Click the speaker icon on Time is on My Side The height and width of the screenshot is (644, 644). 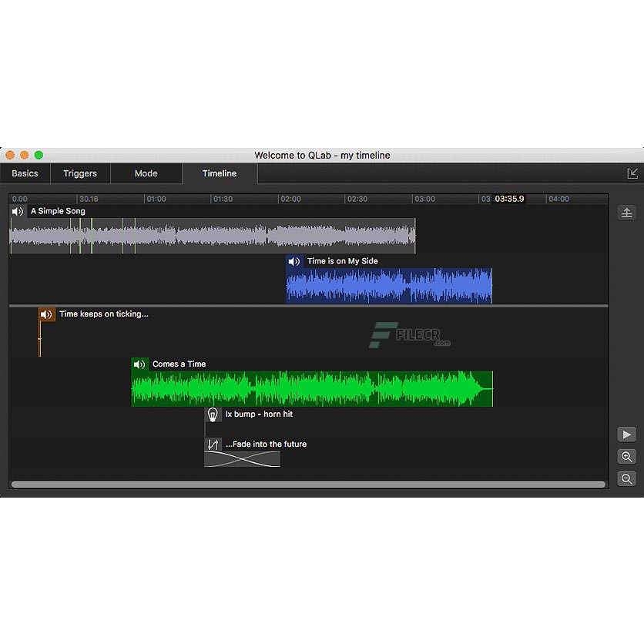click(x=294, y=261)
